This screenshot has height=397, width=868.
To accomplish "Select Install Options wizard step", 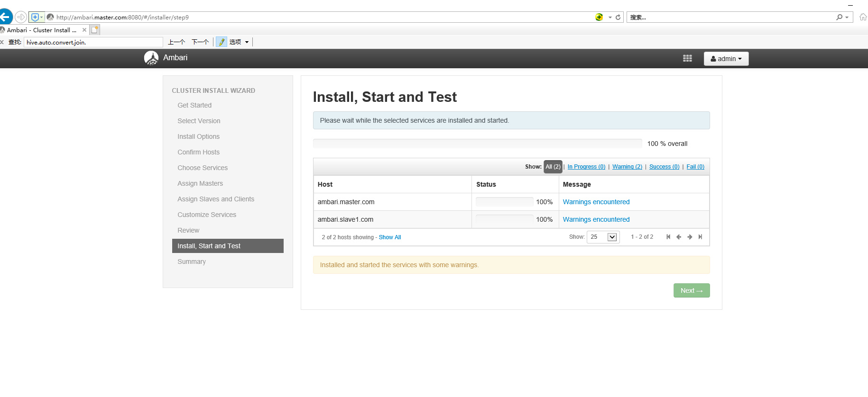I will [x=198, y=136].
